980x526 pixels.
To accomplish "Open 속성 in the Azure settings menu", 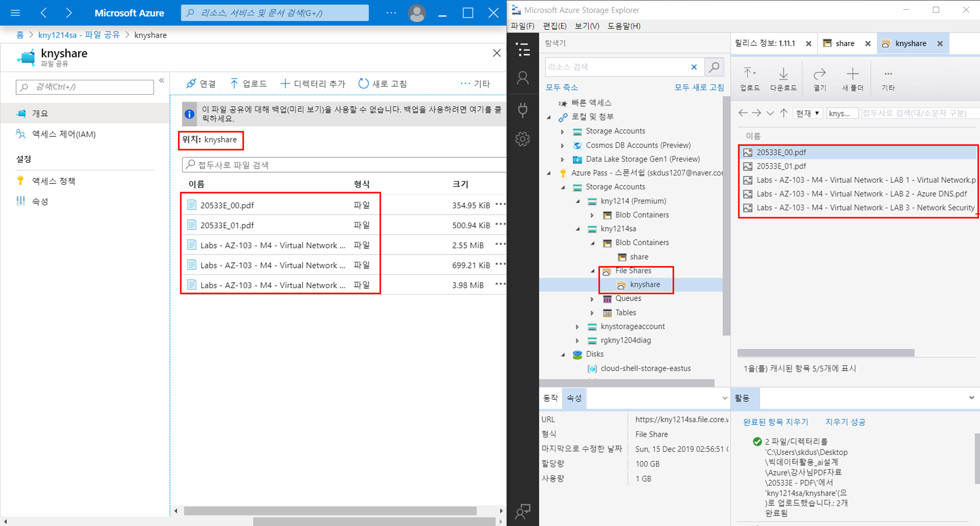I will tap(40, 201).
